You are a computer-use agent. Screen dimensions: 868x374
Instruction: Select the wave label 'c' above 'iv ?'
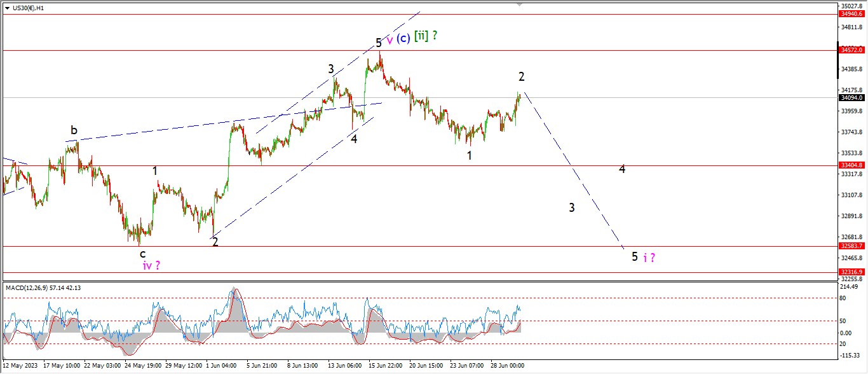[143, 254]
